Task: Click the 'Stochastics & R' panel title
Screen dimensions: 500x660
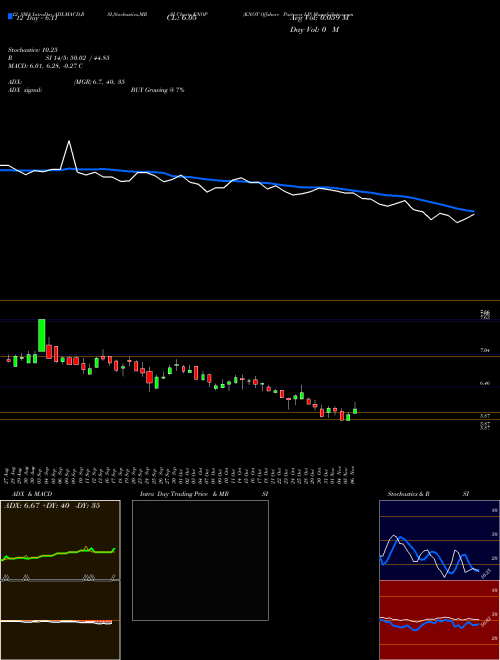Action: click(x=408, y=494)
